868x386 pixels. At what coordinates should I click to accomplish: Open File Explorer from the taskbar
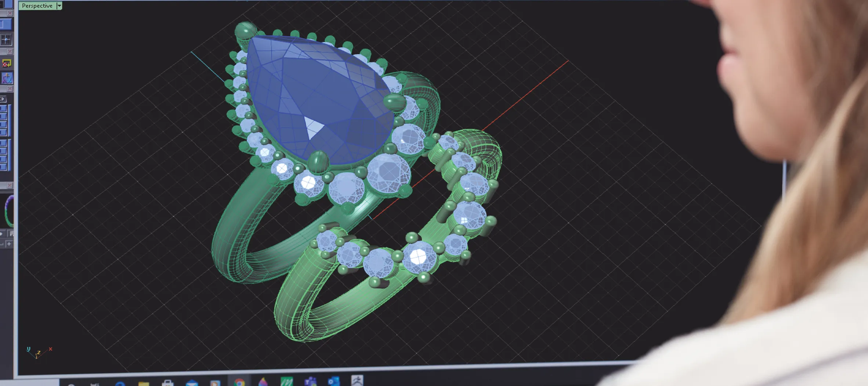pos(143,383)
